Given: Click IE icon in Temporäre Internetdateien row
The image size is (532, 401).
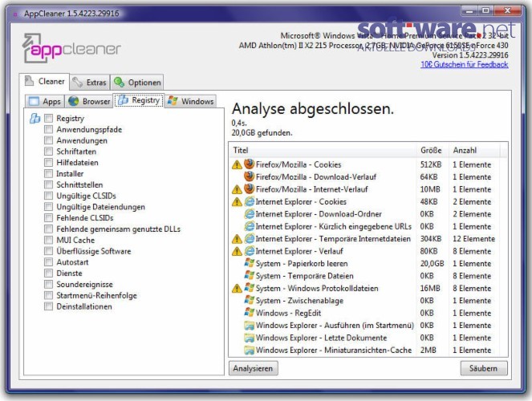Looking at the screenshot, I should click(250, 239).
